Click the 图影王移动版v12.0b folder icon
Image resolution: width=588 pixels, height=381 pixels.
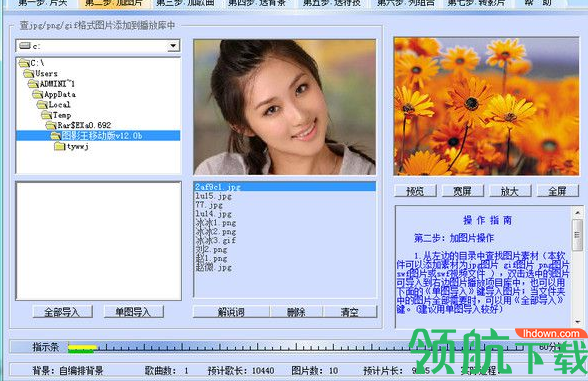coord(56,136)
